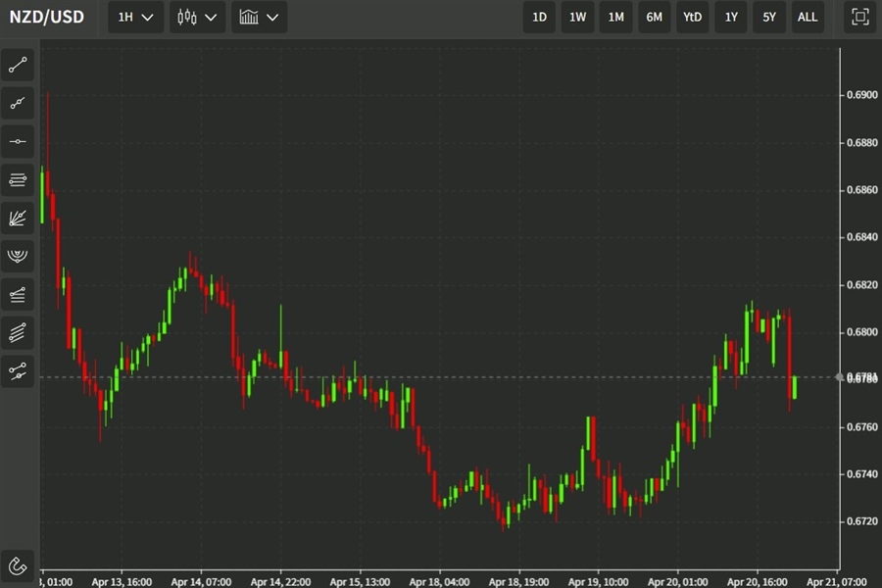
Task: Enter fullscreen mode using the top-right icon
Action: pyautogui.click(x=857, y=17)
